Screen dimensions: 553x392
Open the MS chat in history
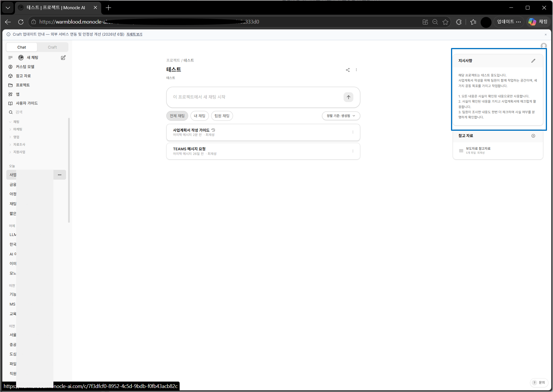[x=12, y=304]
